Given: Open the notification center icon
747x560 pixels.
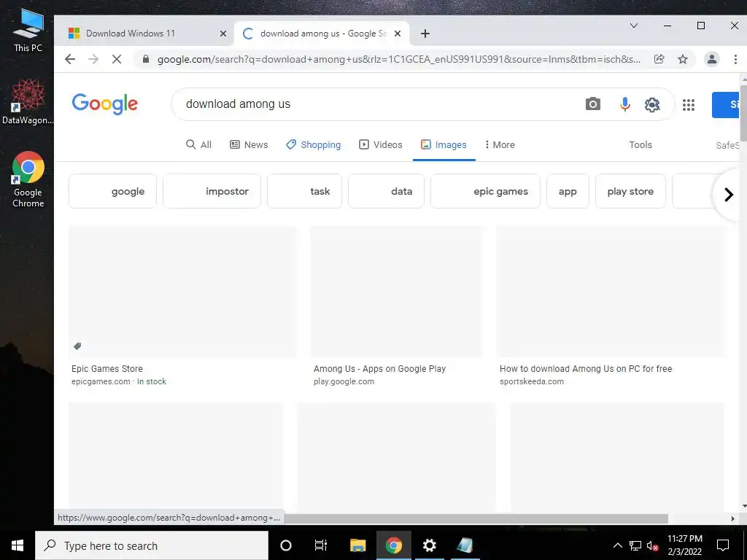Looking at the screenshot, I should click(723, 545).
